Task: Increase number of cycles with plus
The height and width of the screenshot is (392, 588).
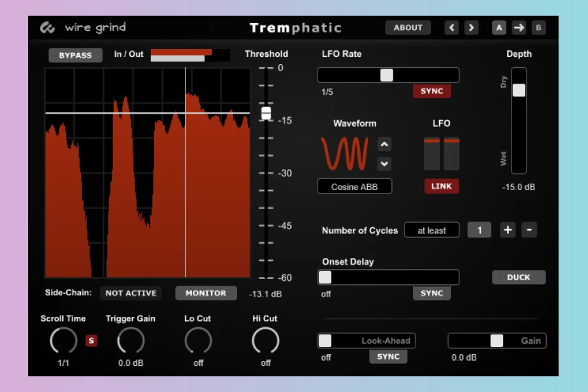Action: point(508,230)
